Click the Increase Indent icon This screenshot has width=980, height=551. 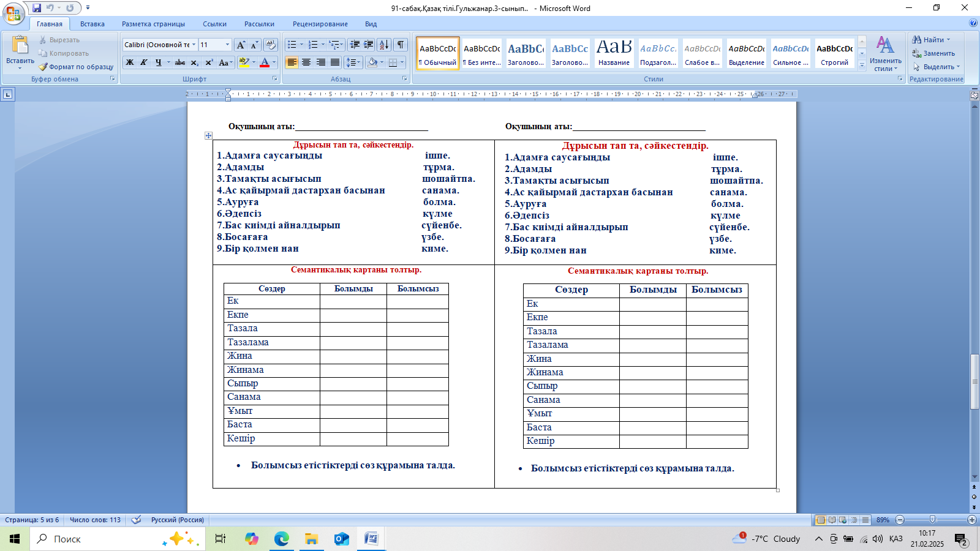(x=369, y=45)
